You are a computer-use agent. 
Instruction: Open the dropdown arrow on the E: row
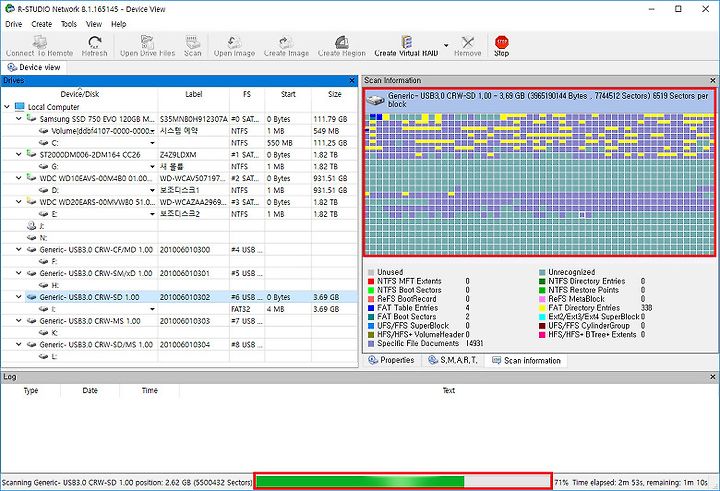(x=152, y=214)
